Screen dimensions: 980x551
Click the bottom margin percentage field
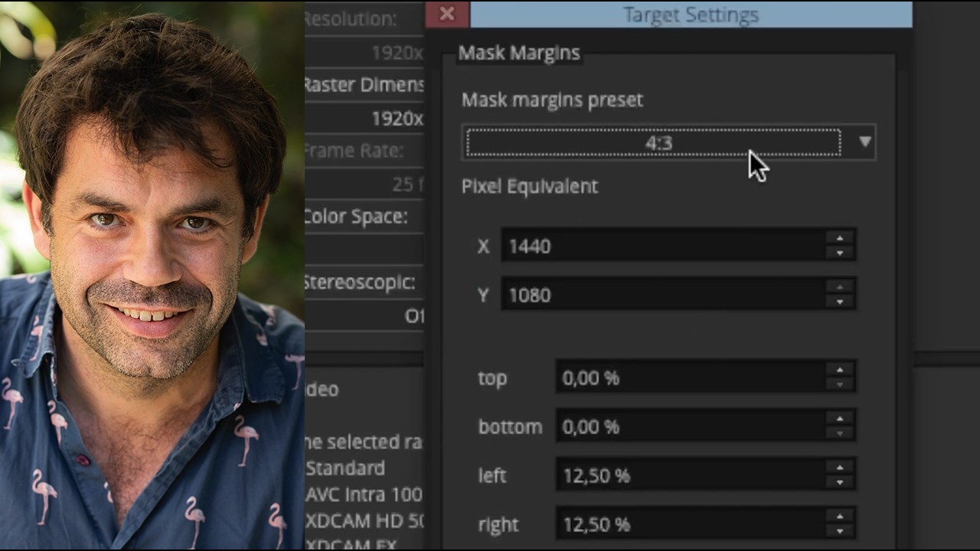click(x=691, y=426)
